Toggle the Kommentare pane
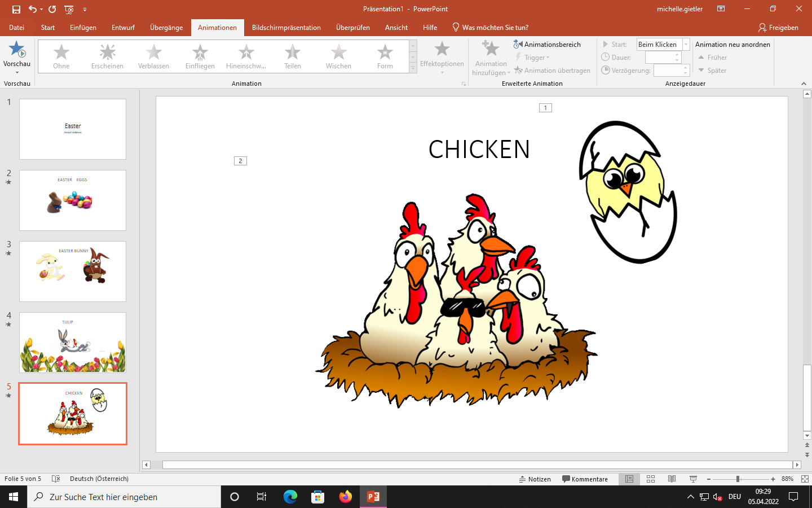The image size is (812, 508). click(585, 479)
